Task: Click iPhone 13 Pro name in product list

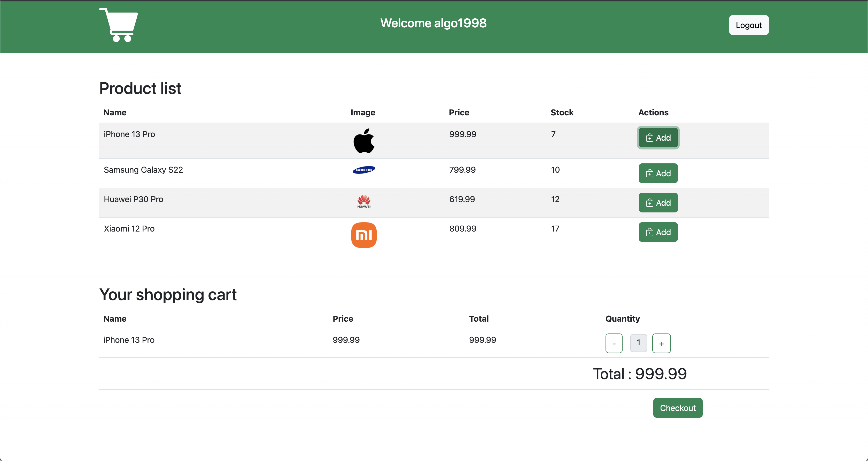Action: 129,134
